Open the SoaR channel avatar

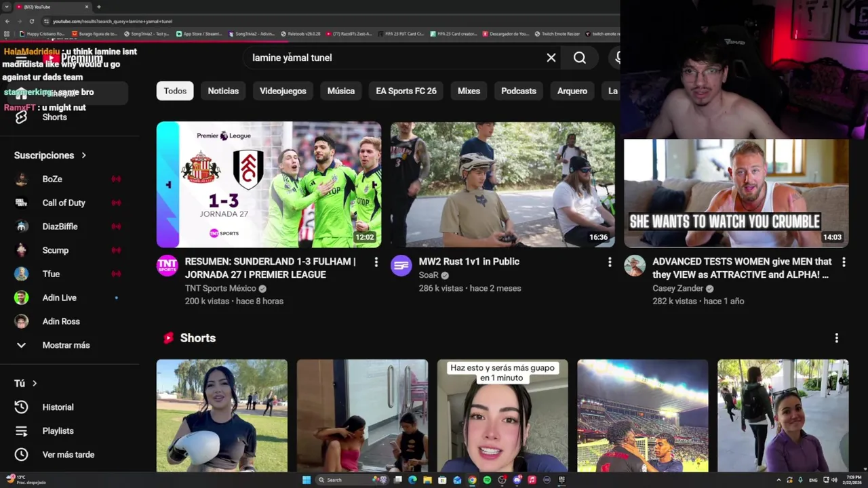coord(401,266)
